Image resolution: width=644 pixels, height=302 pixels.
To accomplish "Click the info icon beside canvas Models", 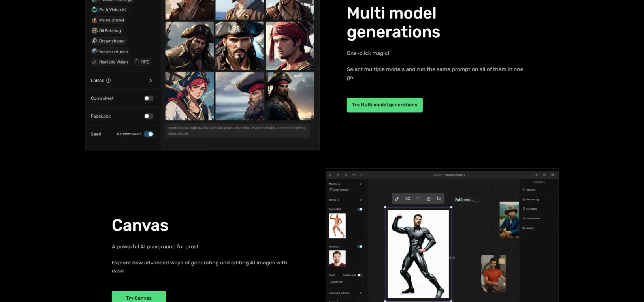I will click(339, 184).
